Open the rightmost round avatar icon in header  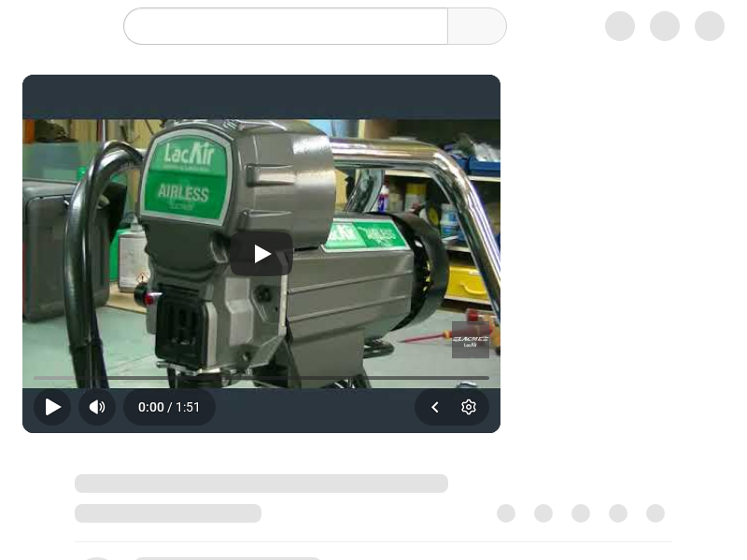710,26
